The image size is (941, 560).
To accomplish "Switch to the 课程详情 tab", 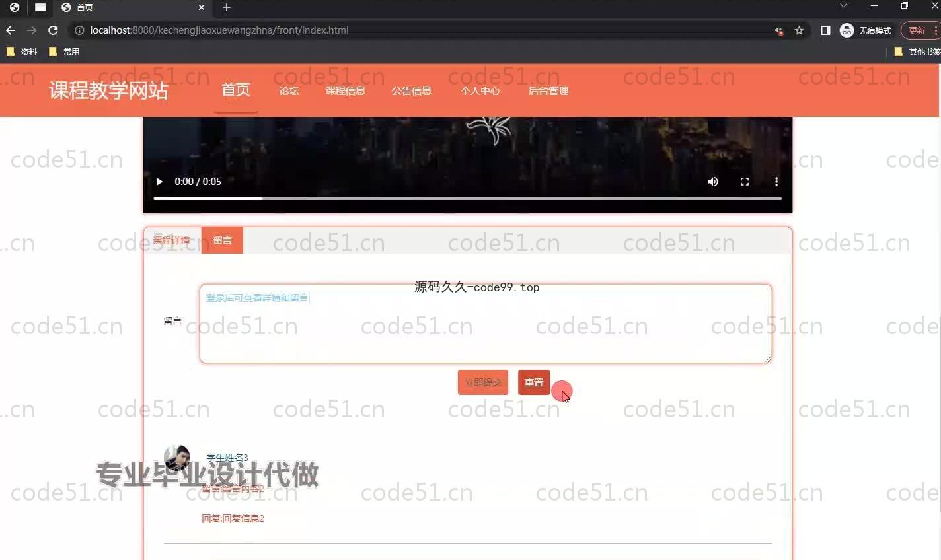I will 172,240.
